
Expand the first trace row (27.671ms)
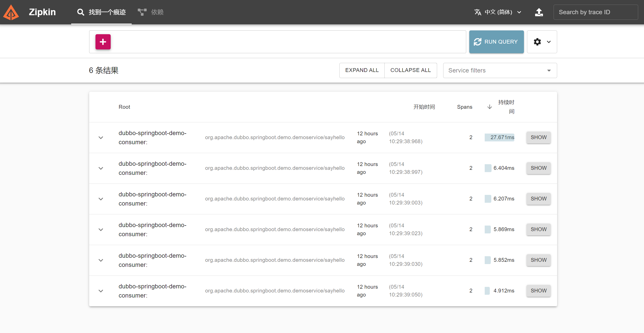101,138
